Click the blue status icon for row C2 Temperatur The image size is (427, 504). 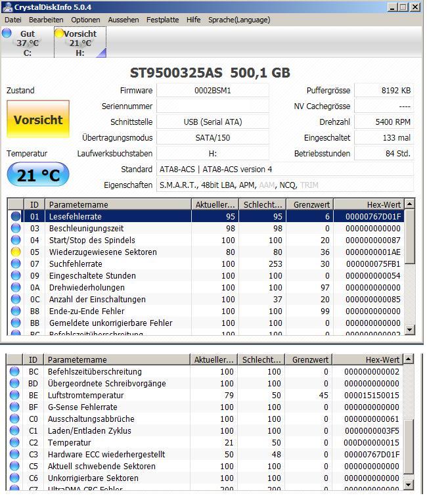(14, 443)
